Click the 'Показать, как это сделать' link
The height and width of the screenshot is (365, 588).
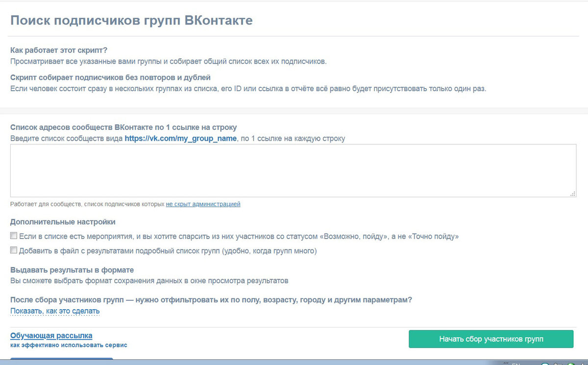pyautogui.click(x=55, y=311)
